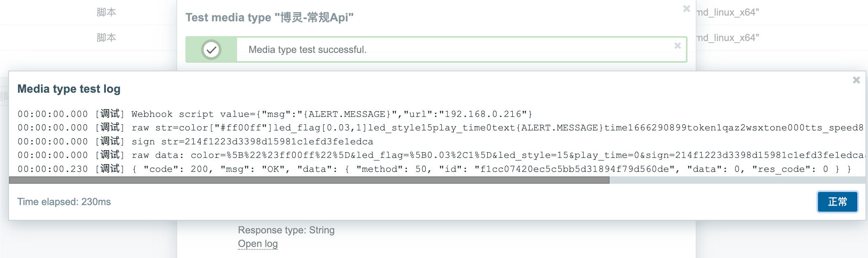Close the Test media type dialog
The height and width of the screenshot is (258, 868).
pos(686,9)
